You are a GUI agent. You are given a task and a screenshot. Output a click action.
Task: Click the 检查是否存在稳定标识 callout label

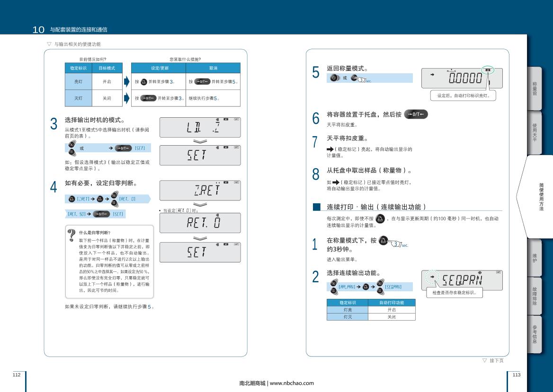point(455,293)
